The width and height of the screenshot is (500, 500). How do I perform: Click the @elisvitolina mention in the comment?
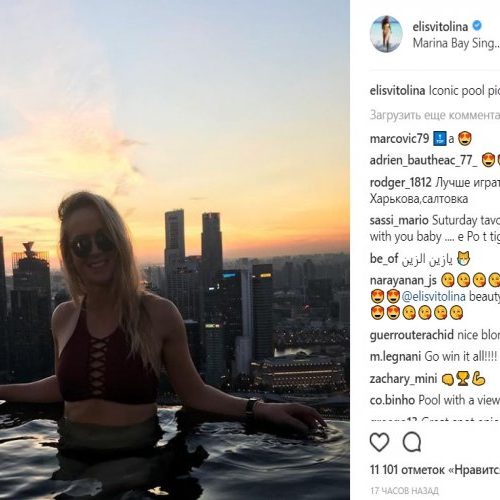tap(434, 297)
